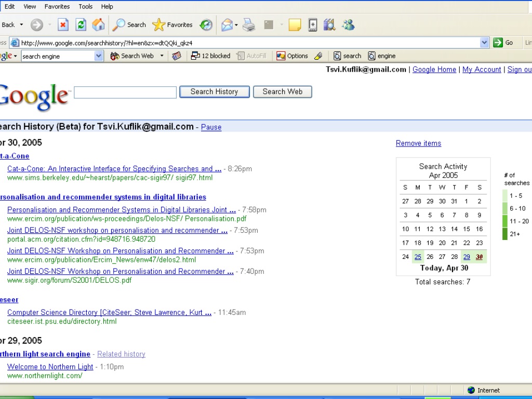
Task: Click the highlighter pen icon
Action: [318, 56]
